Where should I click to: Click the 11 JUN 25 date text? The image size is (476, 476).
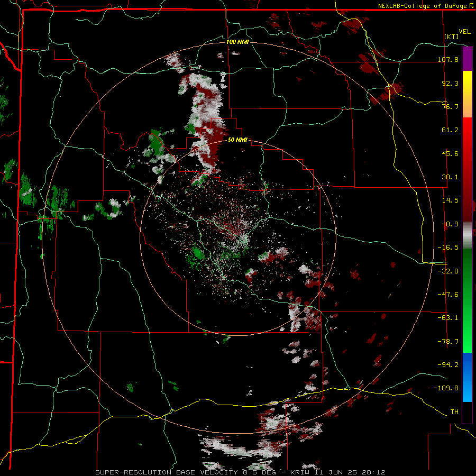click(x=335, y=472)
